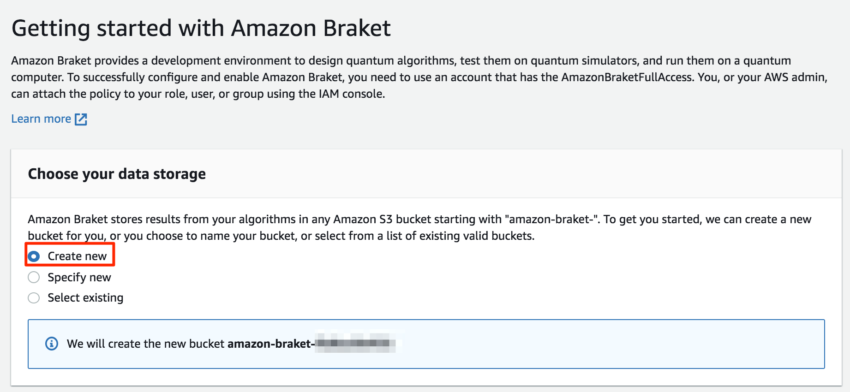Click the 'Create new' label text
Image resolution: width=850 pixels, height=392 pixels.
pyautogui.click(x=77, y=256)
